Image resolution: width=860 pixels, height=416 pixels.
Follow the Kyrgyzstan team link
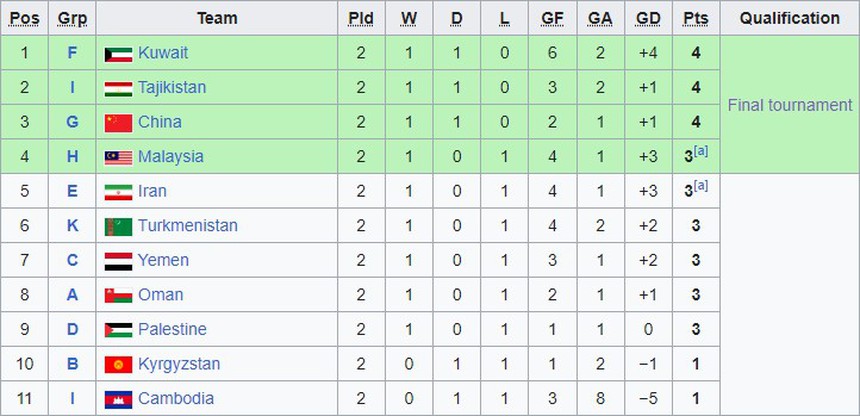pos(179,364)
